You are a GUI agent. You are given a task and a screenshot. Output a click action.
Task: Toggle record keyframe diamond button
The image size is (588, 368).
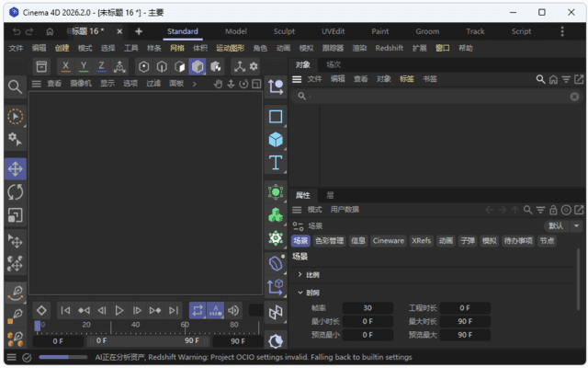coord(41,311)
